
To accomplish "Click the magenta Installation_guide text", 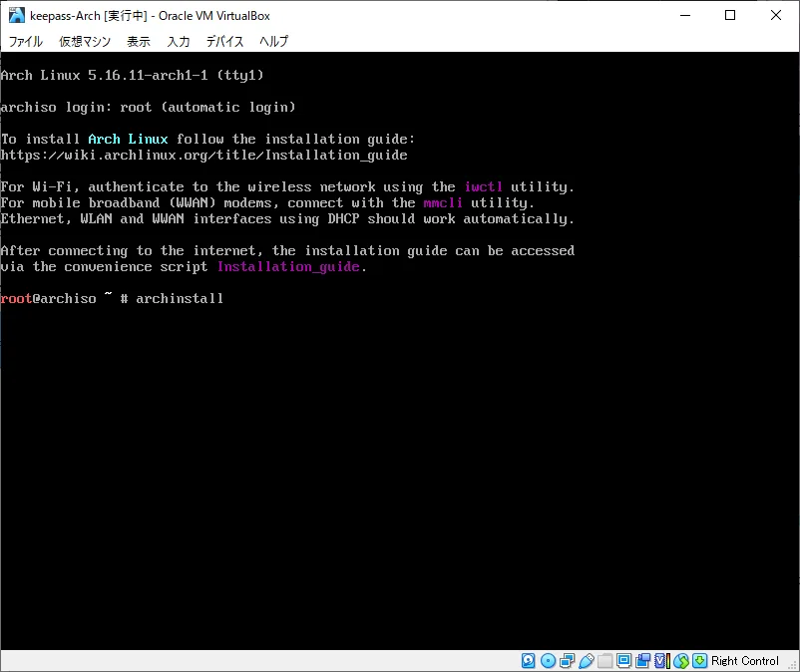I will (288, 266).
